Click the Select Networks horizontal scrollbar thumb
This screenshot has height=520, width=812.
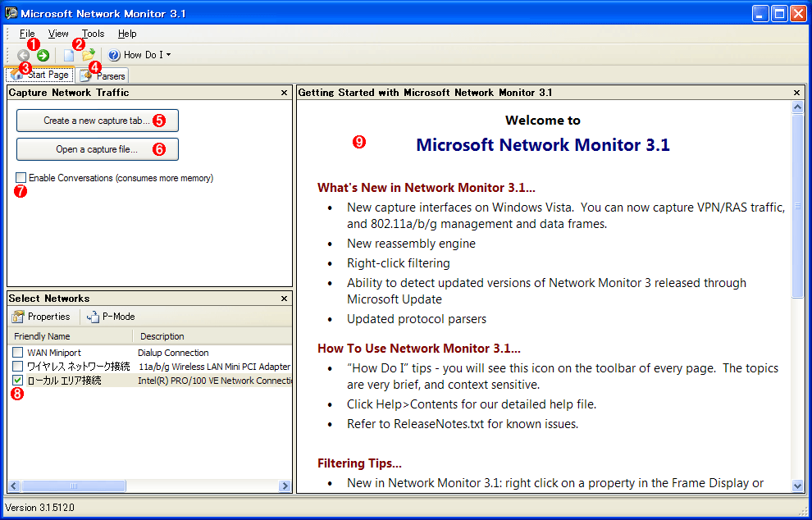point(74,486)
